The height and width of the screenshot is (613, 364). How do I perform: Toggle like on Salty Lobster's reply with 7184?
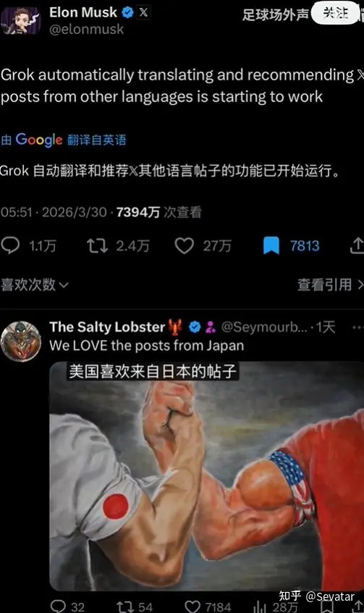(x=192, y=606)
